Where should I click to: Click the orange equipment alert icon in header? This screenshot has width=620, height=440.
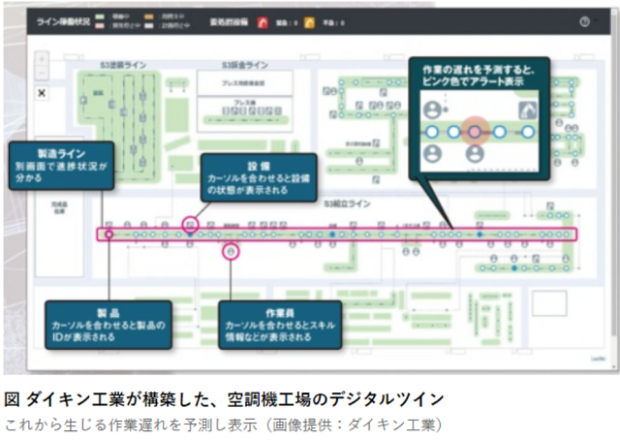click(x=310, y=23)
